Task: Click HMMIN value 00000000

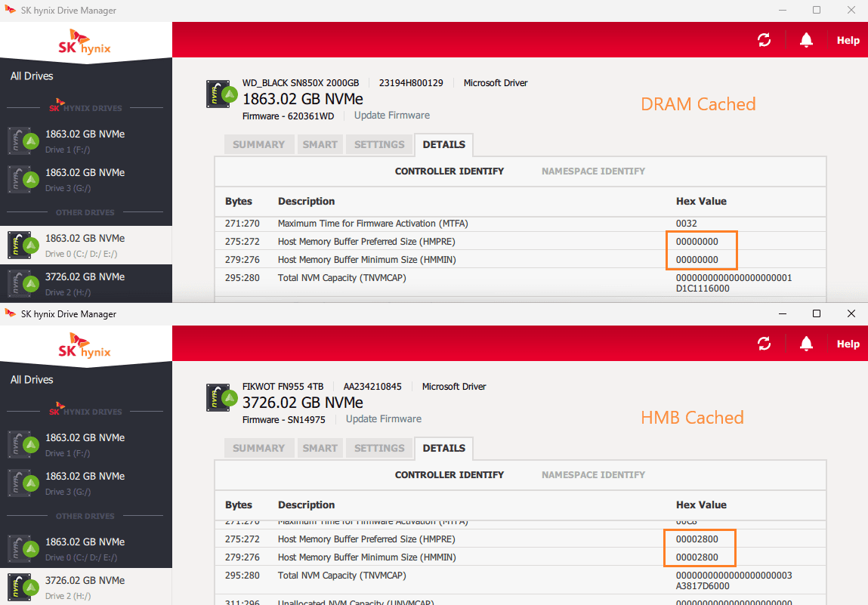Action: 697,260
